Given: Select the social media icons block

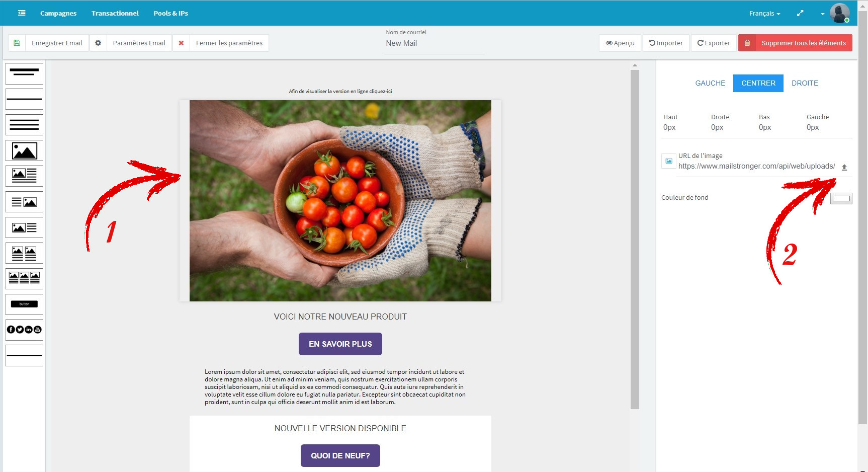Looking at the screenshot, I should (24, 330).
